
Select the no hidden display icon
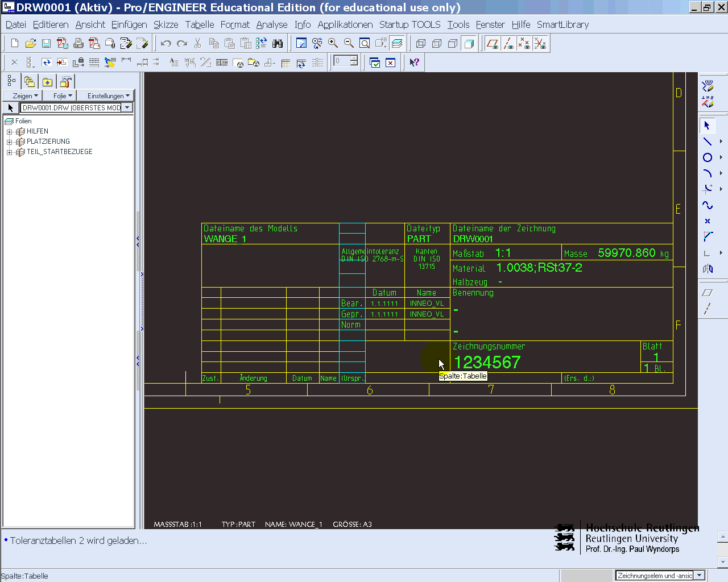[453, 43]
